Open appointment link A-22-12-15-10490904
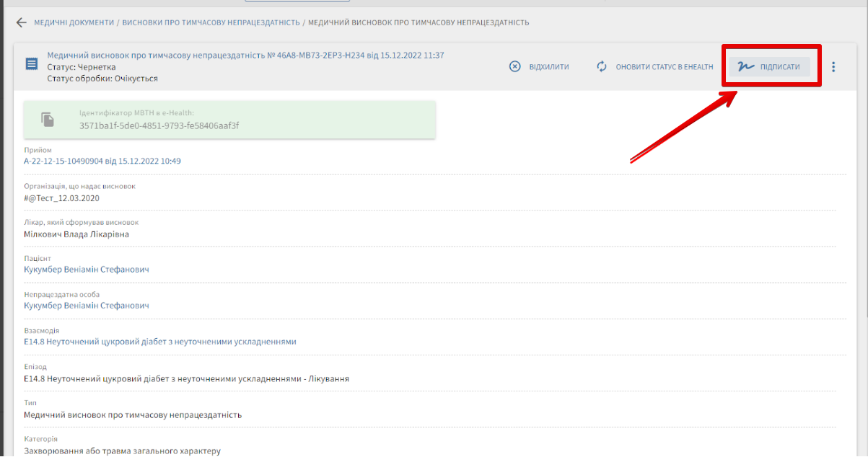Viewport: 868px width, 457px height. tap(102, 161)
